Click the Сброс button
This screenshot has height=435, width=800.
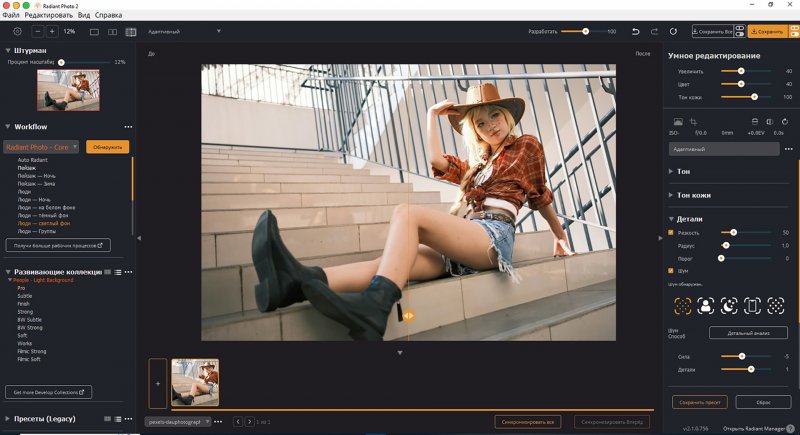point(763,402)
